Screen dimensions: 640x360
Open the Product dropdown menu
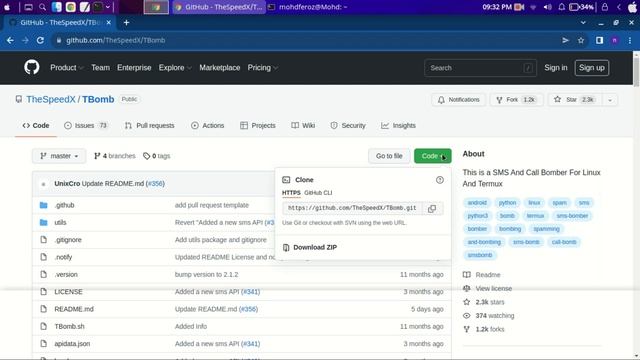[x=66, y=68]
